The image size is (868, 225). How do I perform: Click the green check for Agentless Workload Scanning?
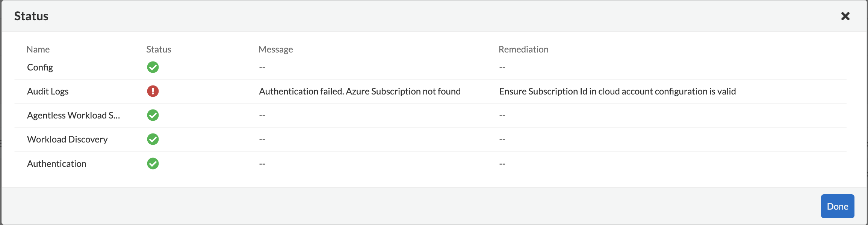[153, 115]
